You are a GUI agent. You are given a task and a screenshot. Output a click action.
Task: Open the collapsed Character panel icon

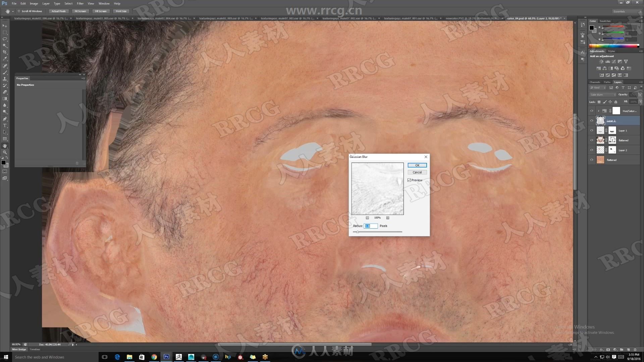tap(583, 52)
